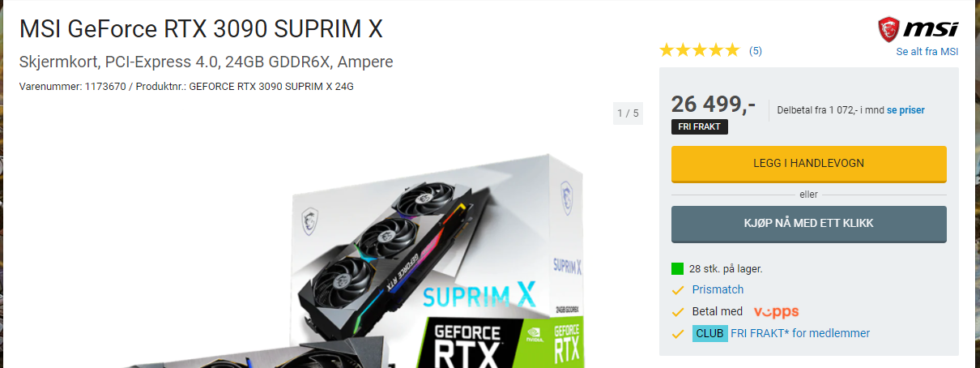
Task: Open Se alt fra MSI link
Action: 927,51
